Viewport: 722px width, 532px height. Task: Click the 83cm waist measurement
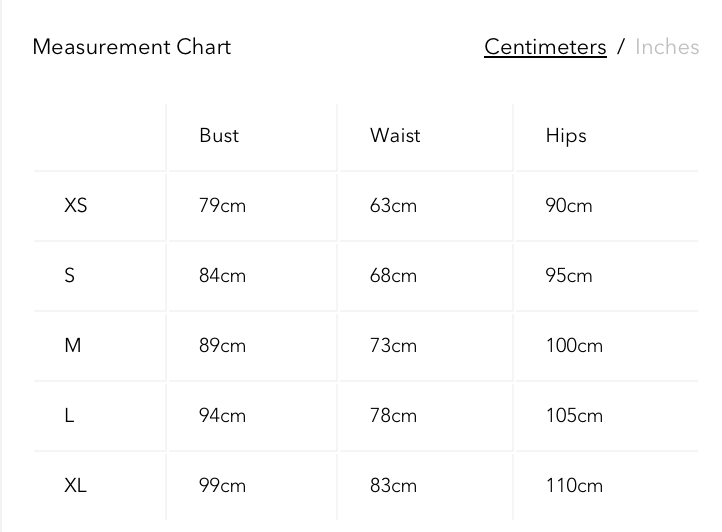point(393,486)
